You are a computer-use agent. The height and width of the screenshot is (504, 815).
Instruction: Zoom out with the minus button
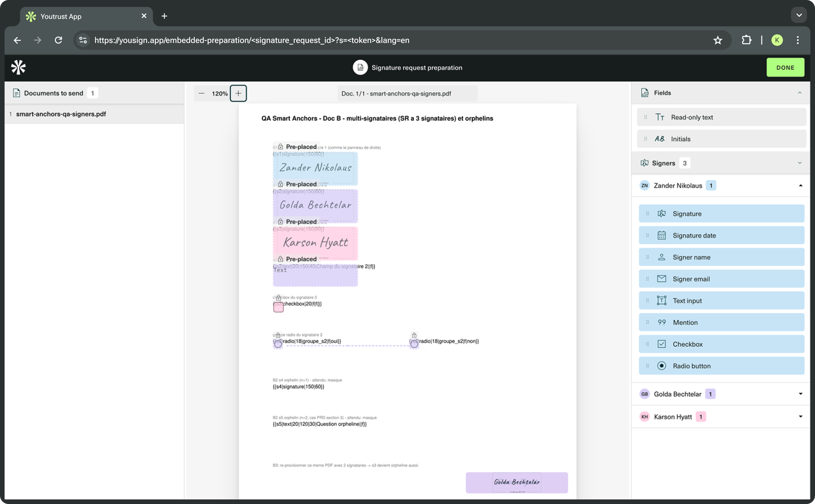pos(201,93)
